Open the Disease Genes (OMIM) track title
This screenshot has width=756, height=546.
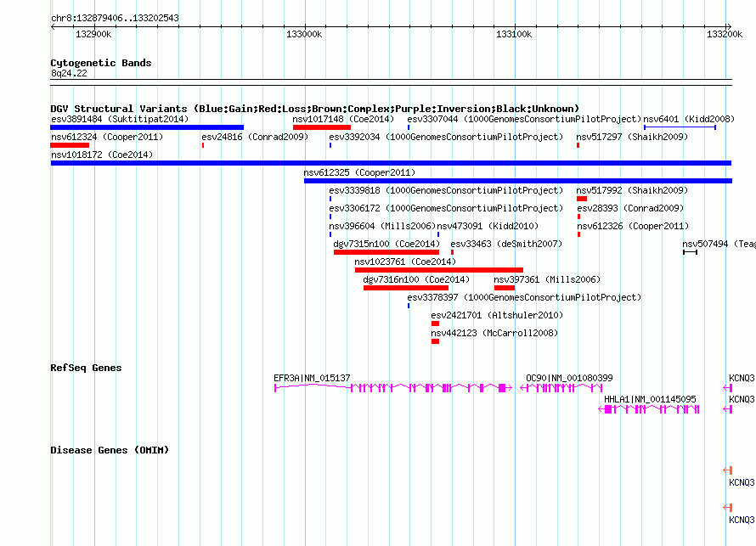110,450
